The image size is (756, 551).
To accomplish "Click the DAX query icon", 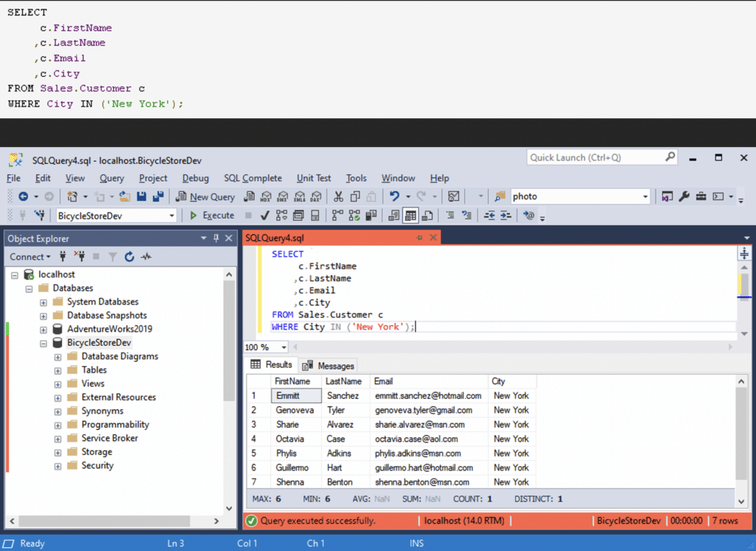I will (x=316, y=196).
